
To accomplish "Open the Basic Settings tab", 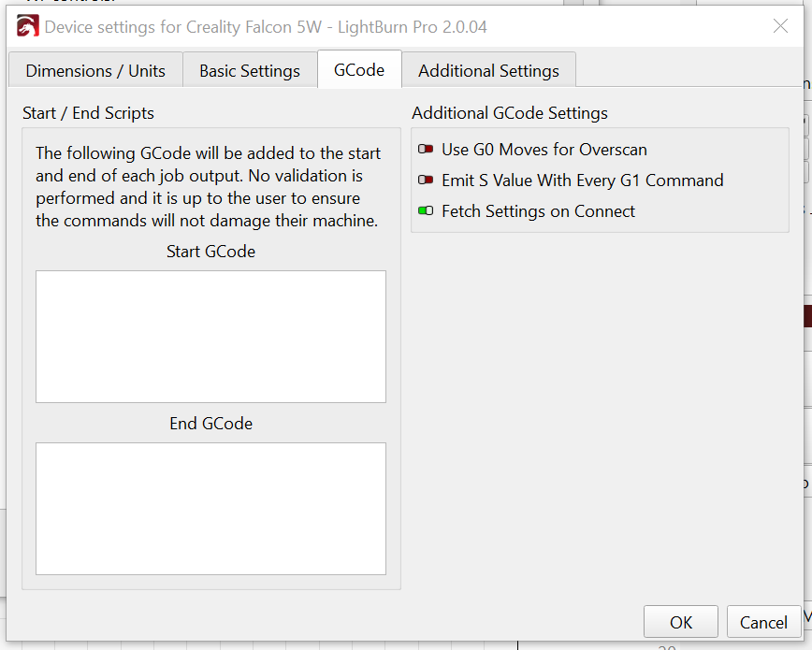I will [x=250, y=71].
